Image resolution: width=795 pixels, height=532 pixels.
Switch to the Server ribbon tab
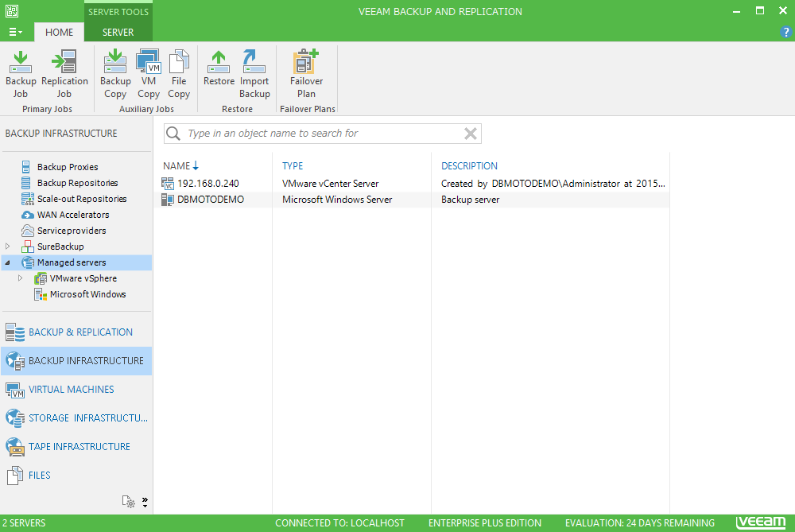118,32
